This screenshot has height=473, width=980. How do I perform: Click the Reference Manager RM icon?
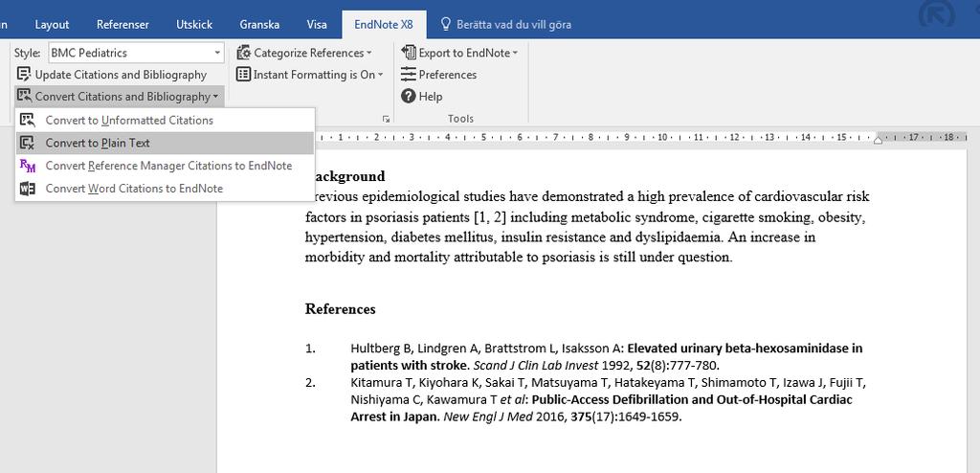pos(28,166)
